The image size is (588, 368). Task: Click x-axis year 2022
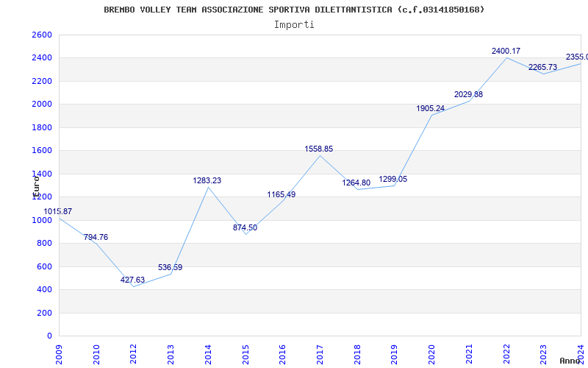506,354
